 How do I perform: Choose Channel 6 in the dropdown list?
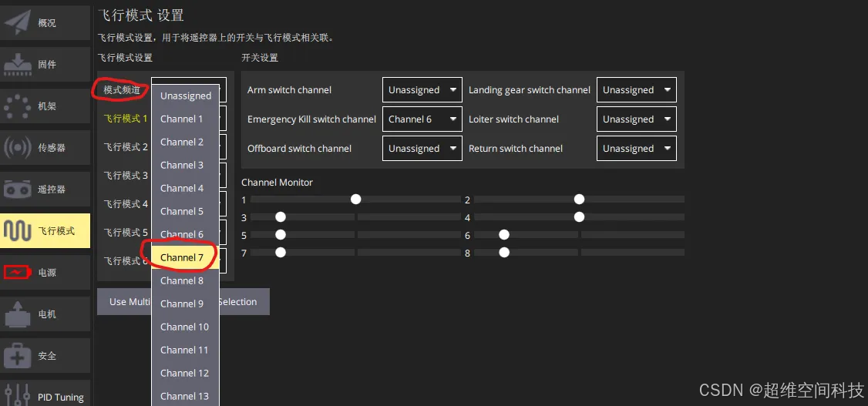click(x=186, y=234)
